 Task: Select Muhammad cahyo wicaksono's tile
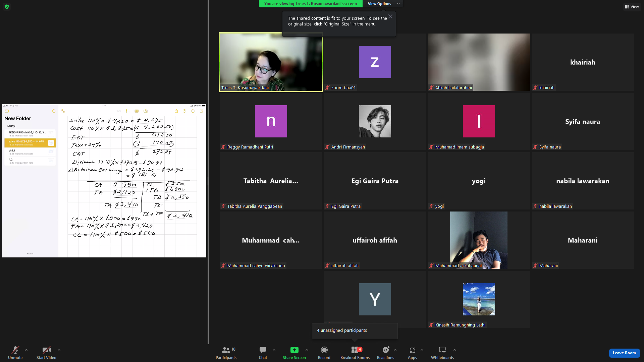tap(271, 240)
